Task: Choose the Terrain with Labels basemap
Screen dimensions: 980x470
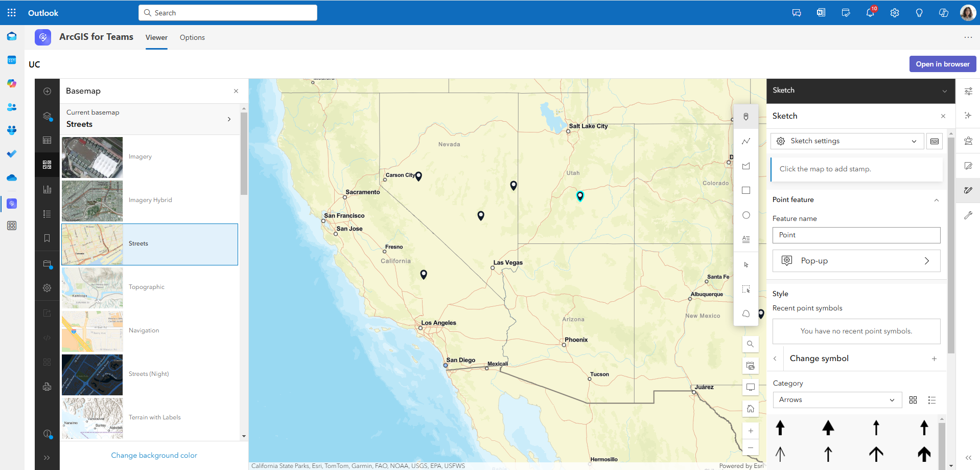Action: point(150,418)
